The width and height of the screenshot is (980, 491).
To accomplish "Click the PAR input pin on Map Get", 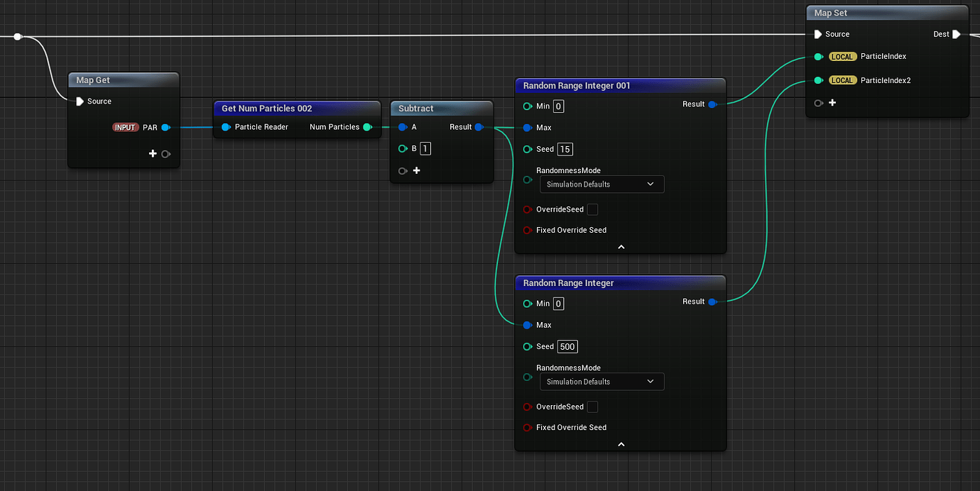I will [165, 128].
